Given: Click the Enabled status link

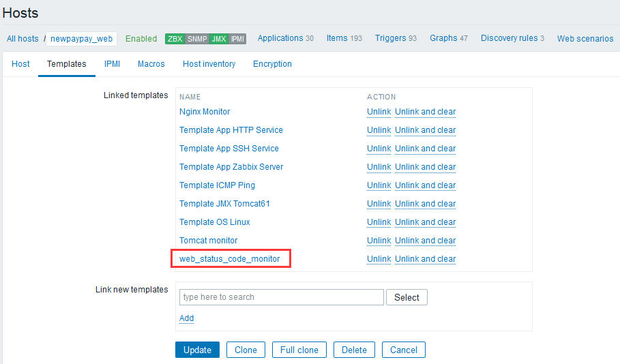Looking at the screenshot, I should pyautogui.click(x=141, y=39).
